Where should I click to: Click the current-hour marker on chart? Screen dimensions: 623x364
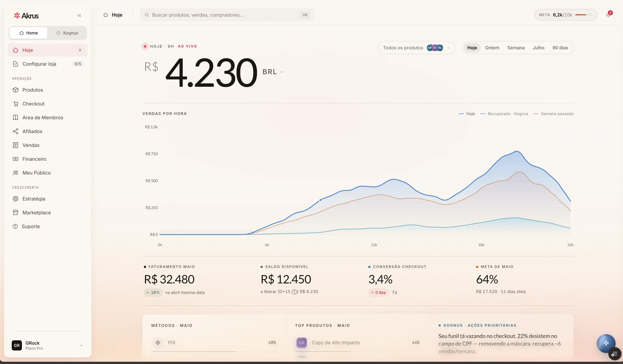321,200
